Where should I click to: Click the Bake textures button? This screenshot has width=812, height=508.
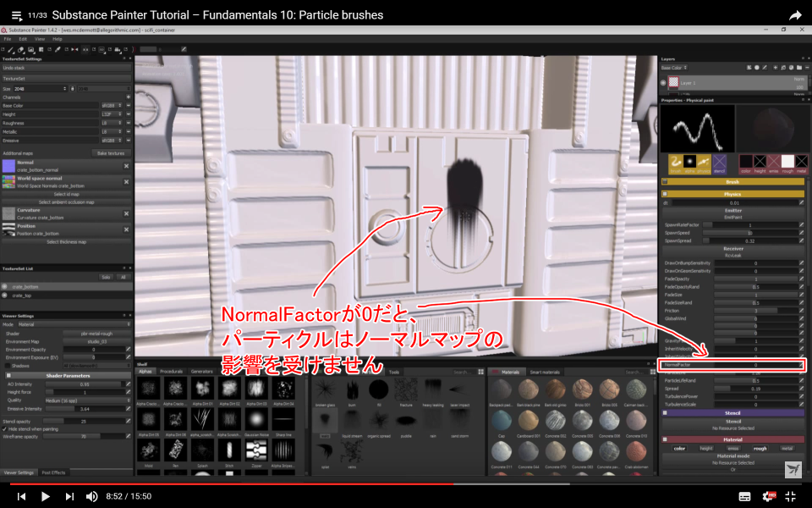coord(110,153)
